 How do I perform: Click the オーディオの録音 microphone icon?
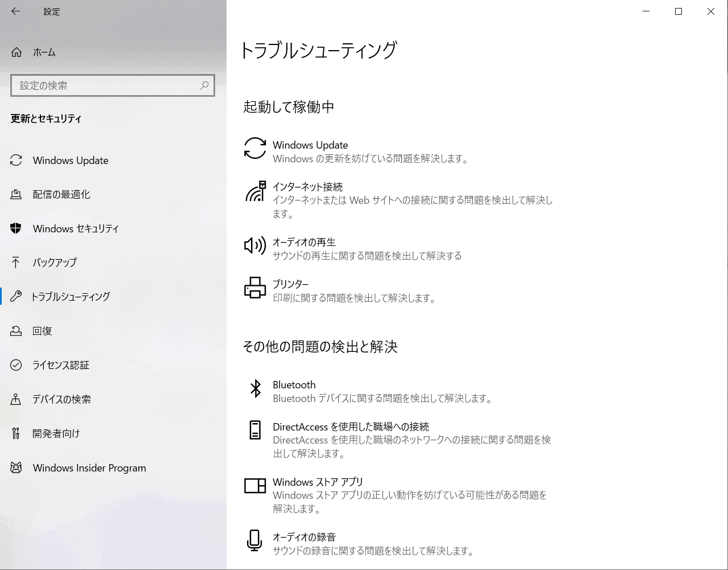(254, 540)
